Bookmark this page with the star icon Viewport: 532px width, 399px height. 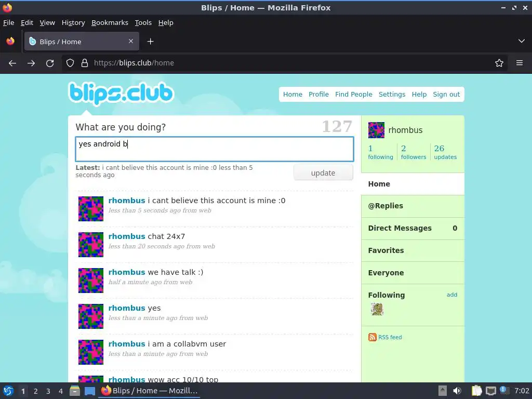(499, 63)
